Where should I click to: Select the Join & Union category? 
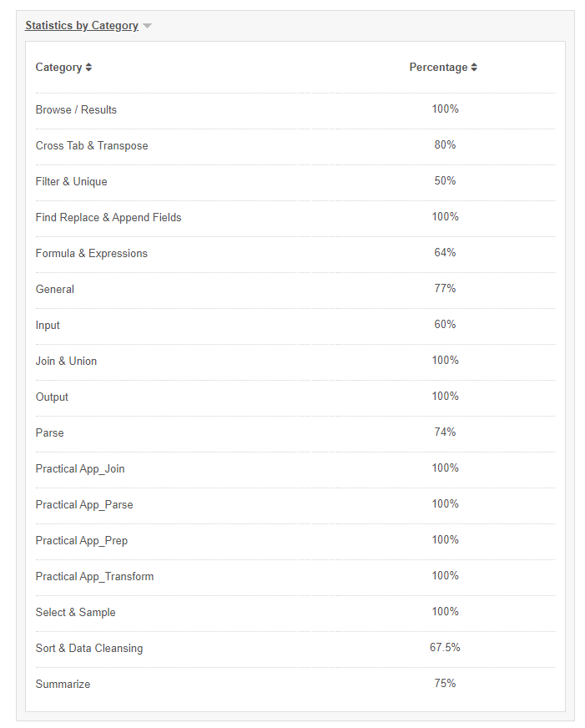[66, 361]
